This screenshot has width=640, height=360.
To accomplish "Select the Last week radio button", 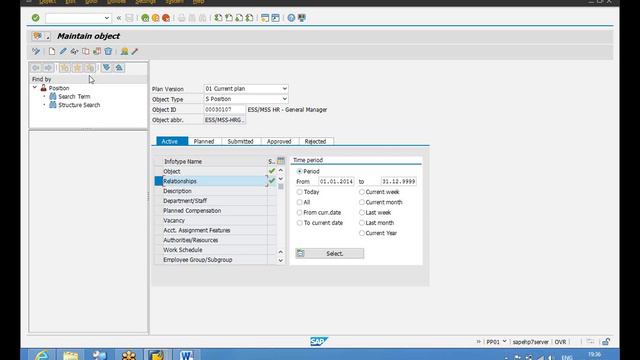I will click(362, 212).
